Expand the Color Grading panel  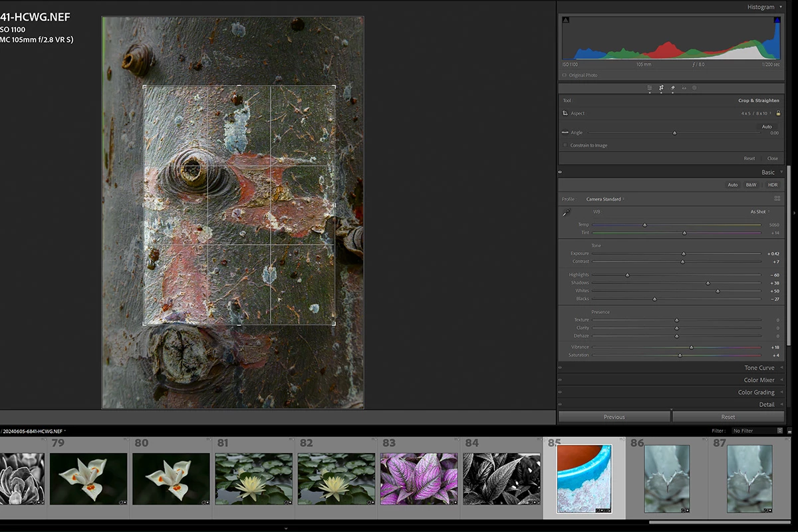click(x=781, y=392)
